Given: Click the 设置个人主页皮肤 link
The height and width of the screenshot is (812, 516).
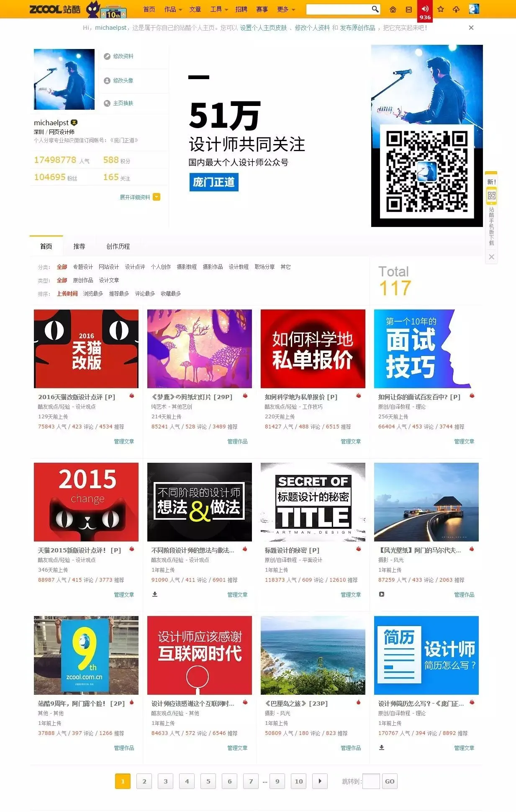Looking at the screenshot, I should click(263, 28).
